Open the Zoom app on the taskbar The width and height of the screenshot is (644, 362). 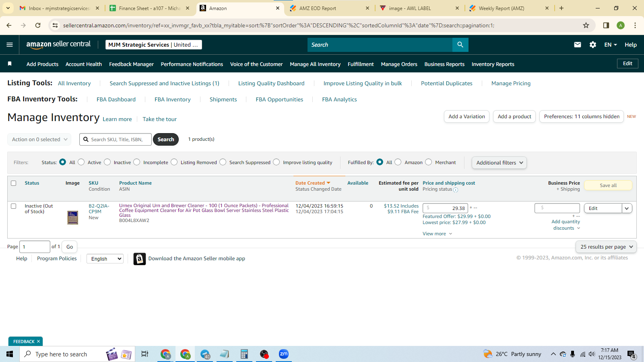pos(284,354)
